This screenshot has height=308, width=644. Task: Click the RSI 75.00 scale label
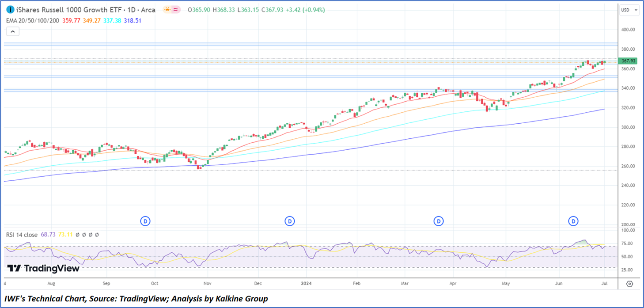(x=627, y=243)
